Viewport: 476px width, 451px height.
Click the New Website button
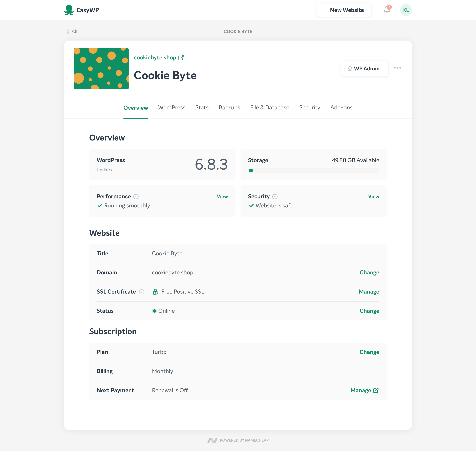pyautogui.click(x=343, y=10)
